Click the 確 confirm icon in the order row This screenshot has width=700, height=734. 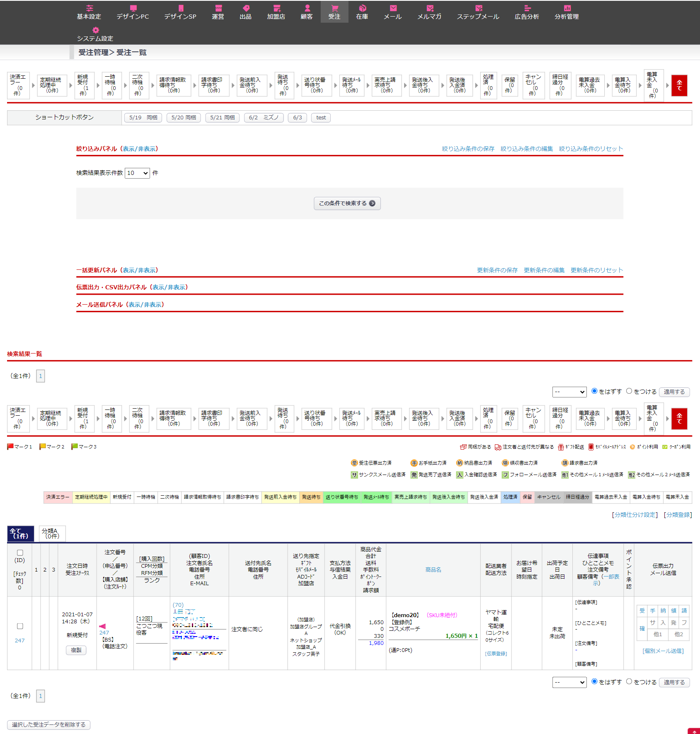[642, 628]
